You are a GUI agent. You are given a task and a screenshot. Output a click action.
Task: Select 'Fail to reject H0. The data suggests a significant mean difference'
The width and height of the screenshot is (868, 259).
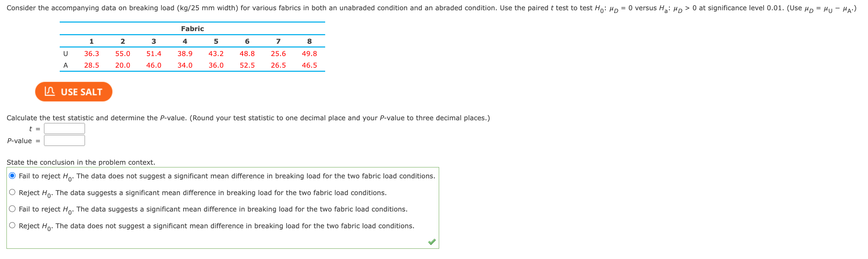[x=12, y=208]
